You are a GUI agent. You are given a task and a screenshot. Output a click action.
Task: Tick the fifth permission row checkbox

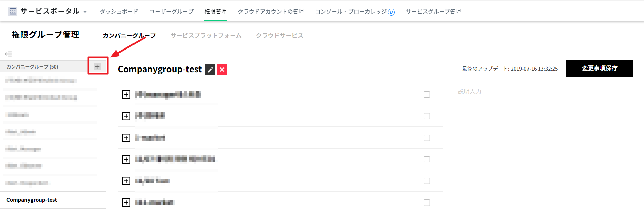(427, 181)
